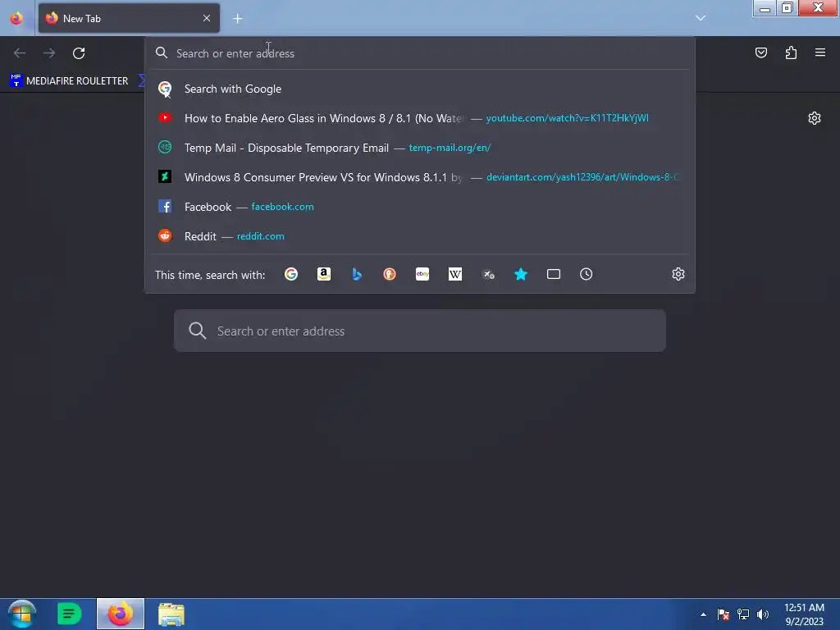The width and height of the screenshot is (840, 630).
Task: Click the new tab page search box
Action: (420, 331)
